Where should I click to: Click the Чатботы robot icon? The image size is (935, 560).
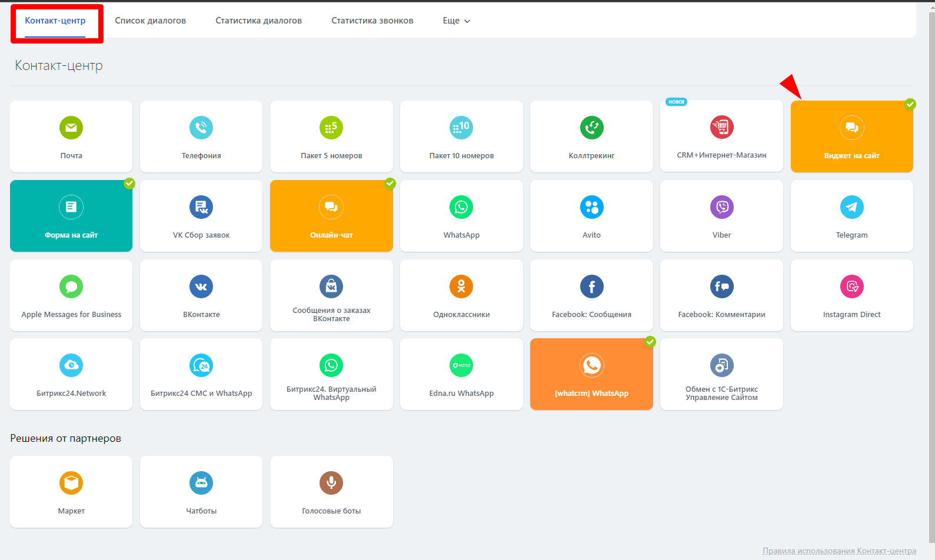[x=201, y=483]
